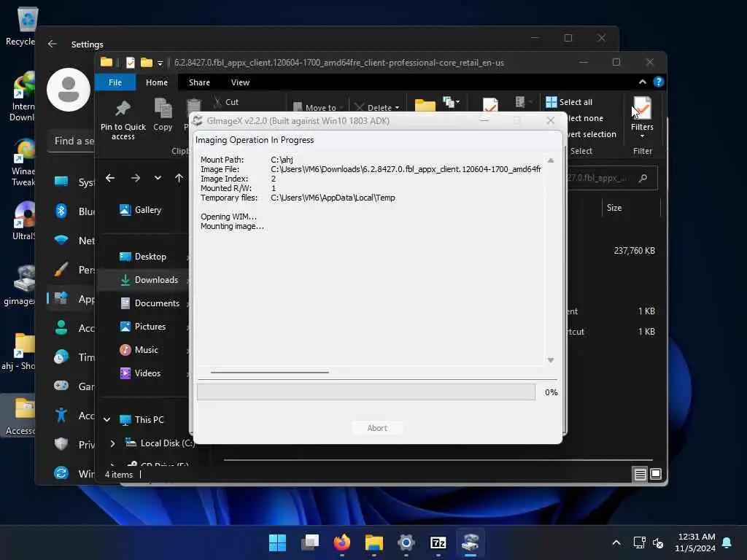Click the Size column header
The width and height of the screenshot is (747, 560).
(632, 208)
